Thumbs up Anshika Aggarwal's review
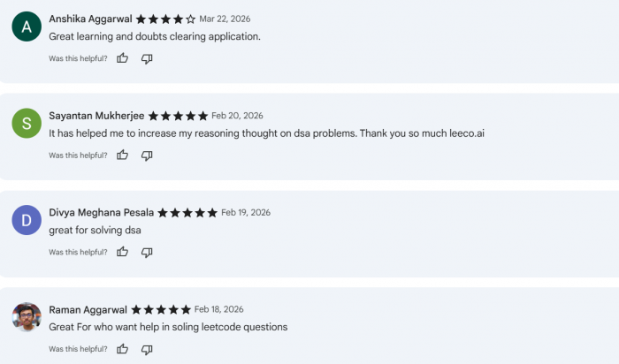 pyautogui.click(x=123, y=58)
